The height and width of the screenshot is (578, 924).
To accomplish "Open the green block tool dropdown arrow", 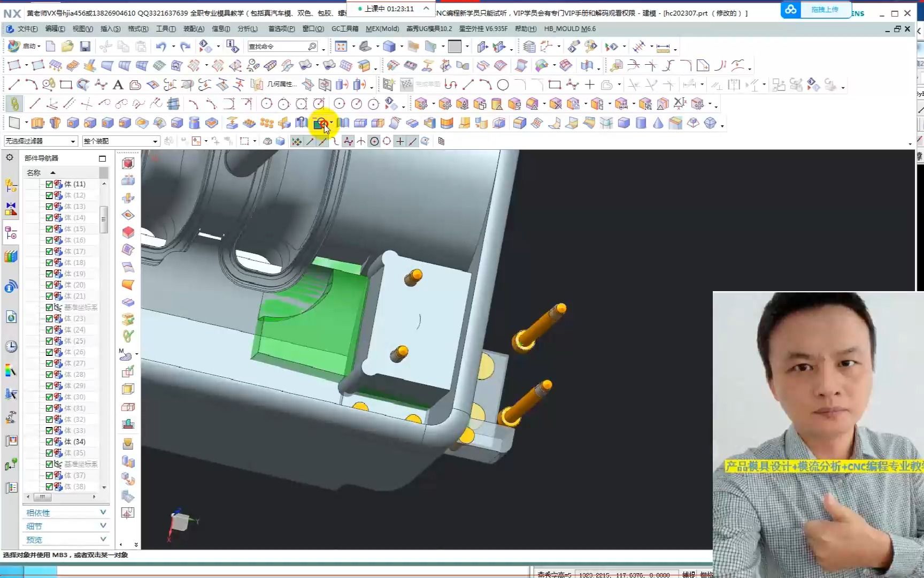I will (x=331, y=123).
